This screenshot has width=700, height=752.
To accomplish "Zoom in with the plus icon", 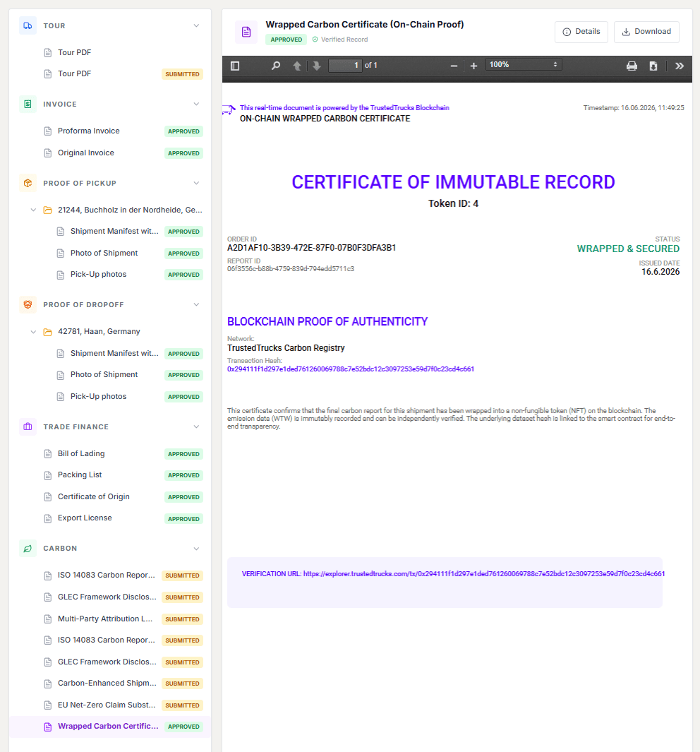I will point(474,66).
